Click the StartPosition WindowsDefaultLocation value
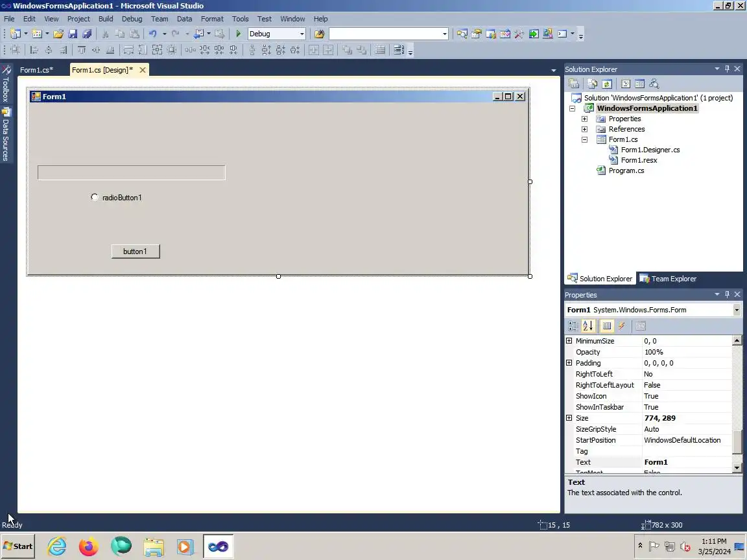 pyautogui.click(x=687, y=441)
